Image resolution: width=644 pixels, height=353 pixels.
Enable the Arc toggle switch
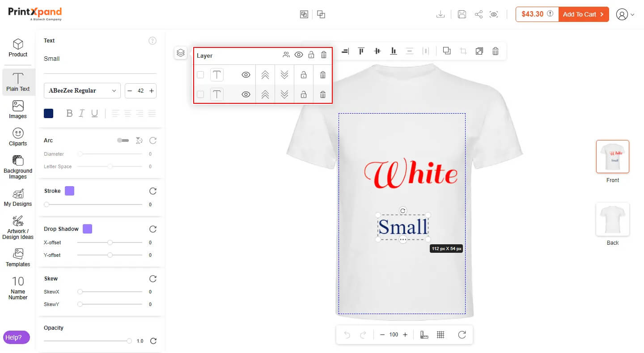pyautogui.click(x=123, y=140)
